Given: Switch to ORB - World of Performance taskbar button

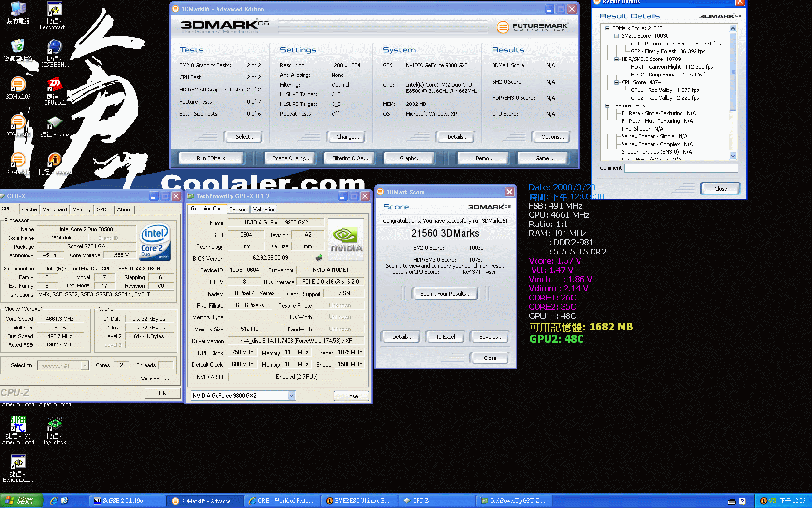Looking at the screenshot, I should pos(282,501).
